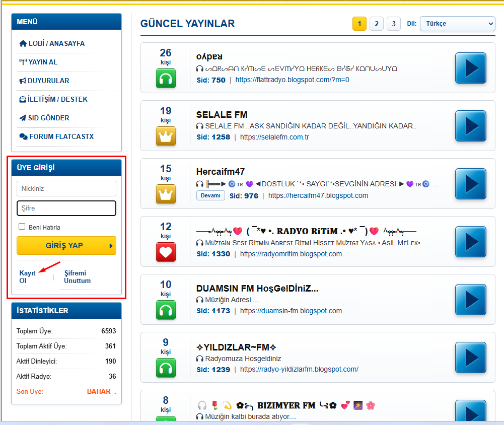
Task: Enable the Beni Hatırla checkbox
Action: (22, 227)
